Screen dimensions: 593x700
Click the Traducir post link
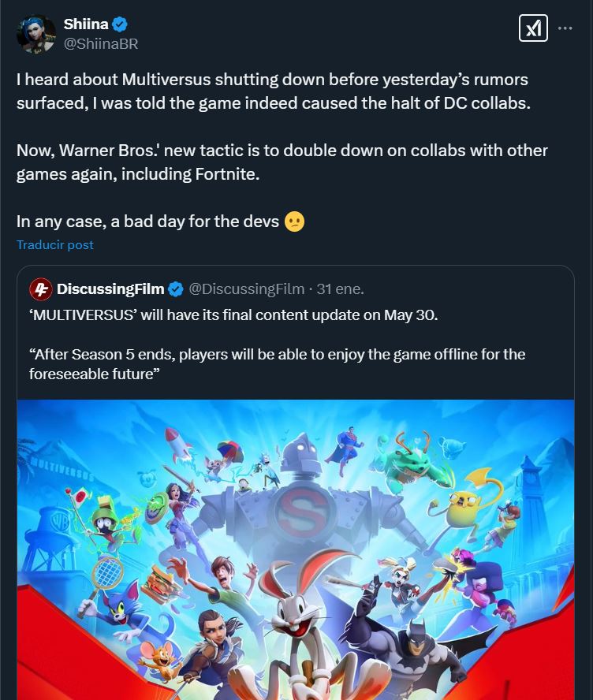tap(55, 245)
